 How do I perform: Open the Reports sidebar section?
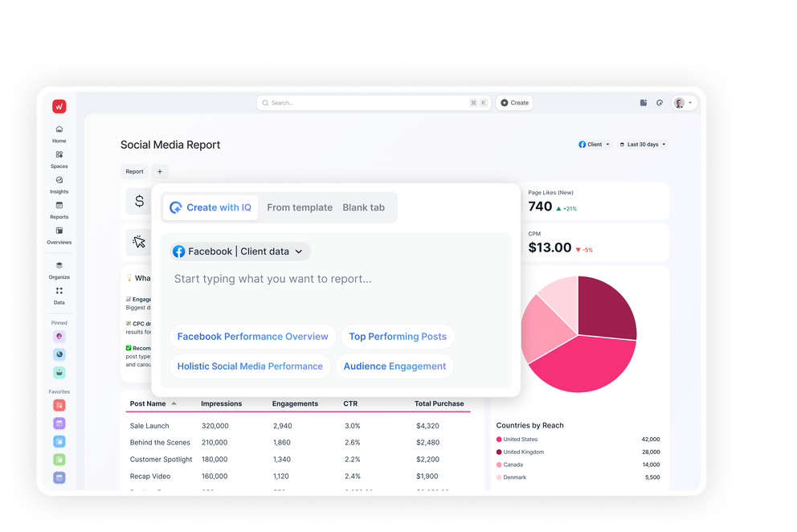click(x=59, y=209)
